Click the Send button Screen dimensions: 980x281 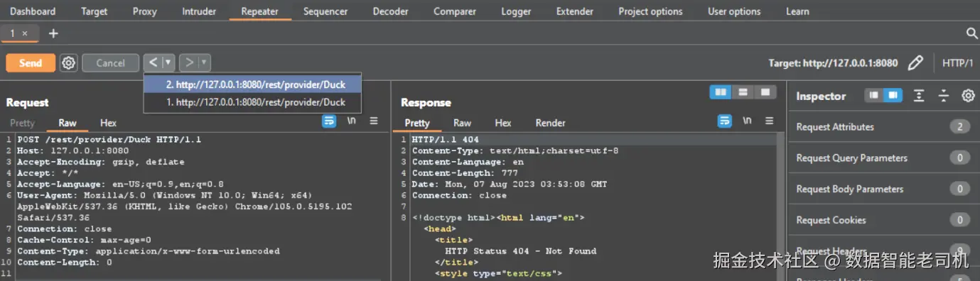(31, 62)
